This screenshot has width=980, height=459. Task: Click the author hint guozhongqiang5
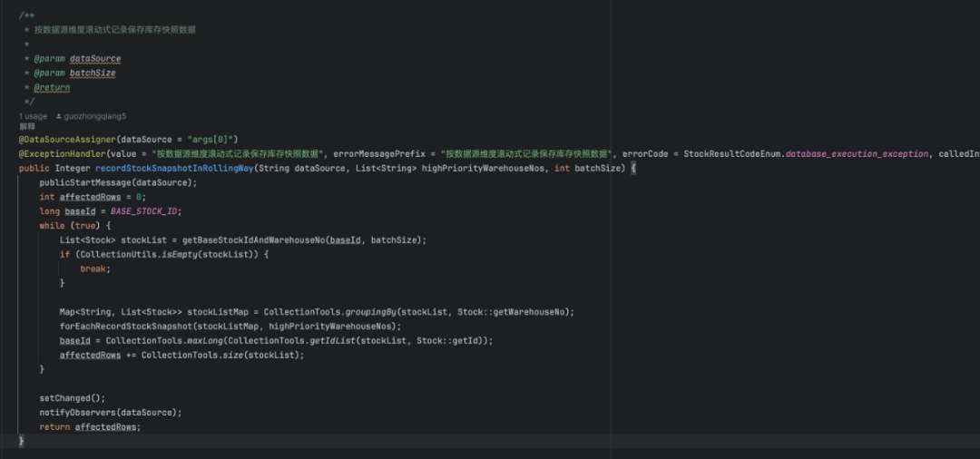95,116
